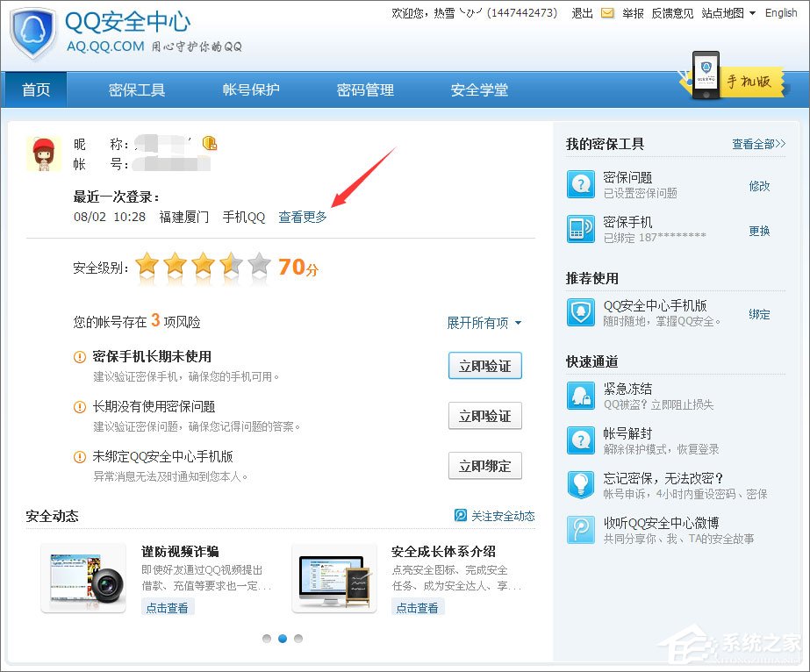Click the 忘记密保 lightbulb icon
The height and width of the screenshot is (672, 810).
pos(581,483)
